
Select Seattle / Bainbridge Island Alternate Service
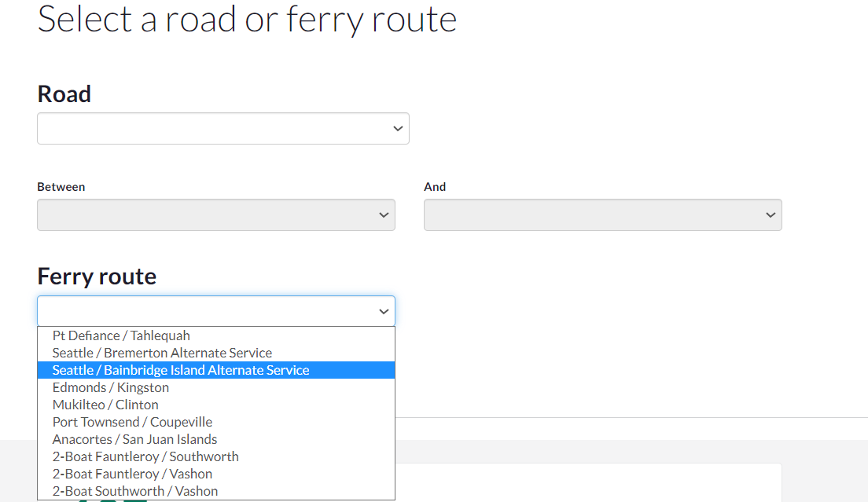click(x=181, y=370)
